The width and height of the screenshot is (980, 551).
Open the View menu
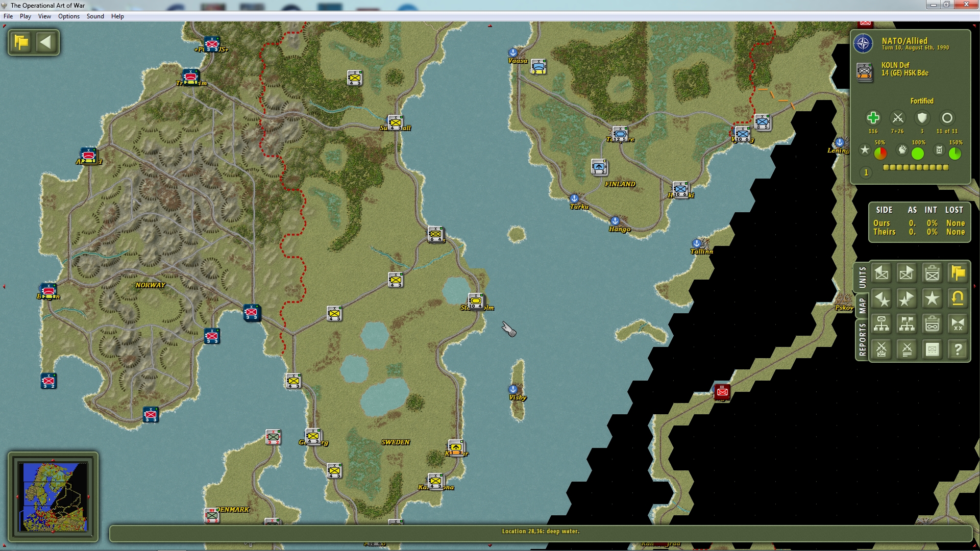44,16
